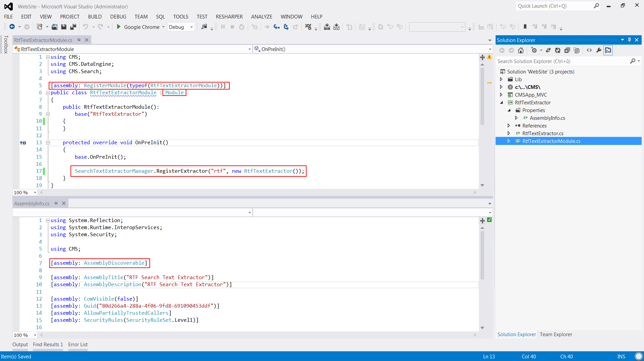This screenshot has height=361, width=644.
Task: Open the TOOLS menu
Action: 181,17
